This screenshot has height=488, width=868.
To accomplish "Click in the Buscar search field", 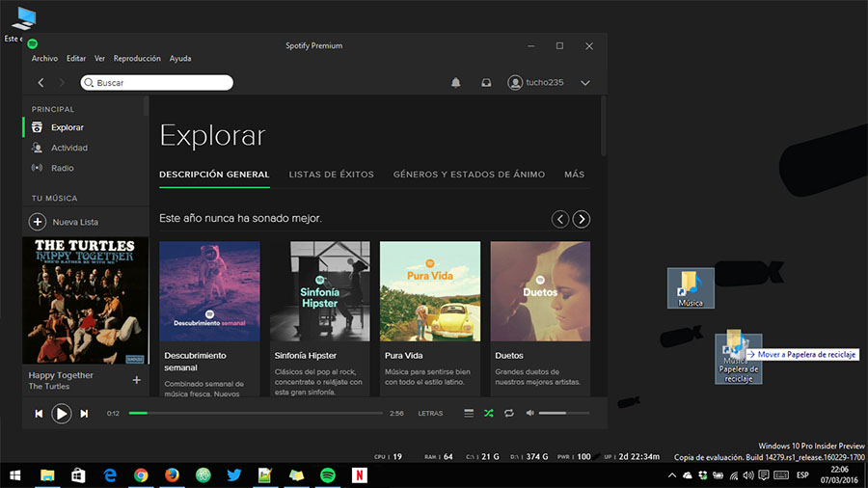I will [x=156, y=82].
